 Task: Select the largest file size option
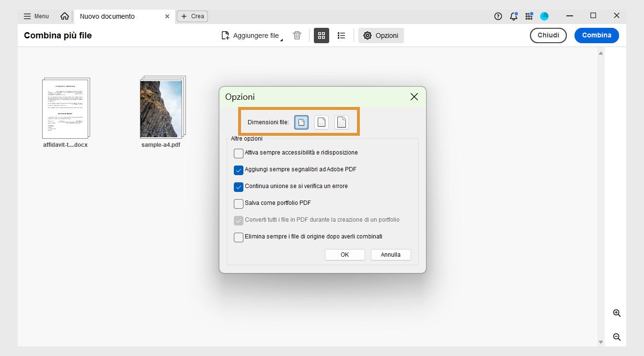coord(341,122)
